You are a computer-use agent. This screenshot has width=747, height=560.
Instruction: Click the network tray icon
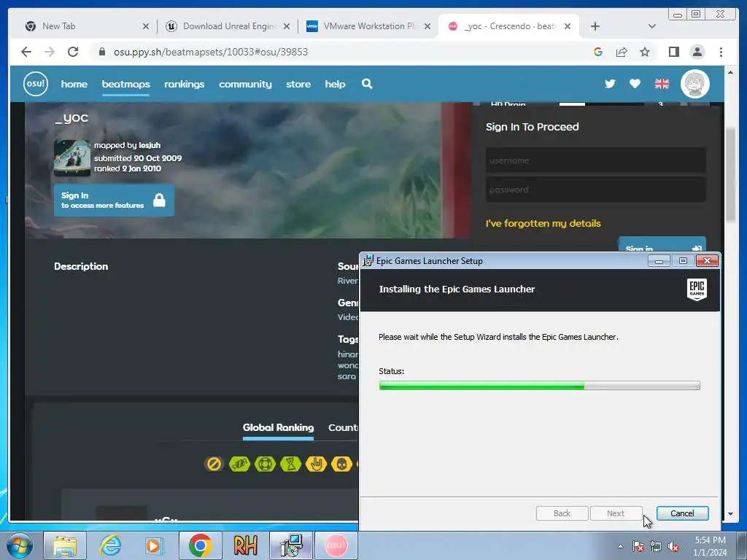point(656,546)
